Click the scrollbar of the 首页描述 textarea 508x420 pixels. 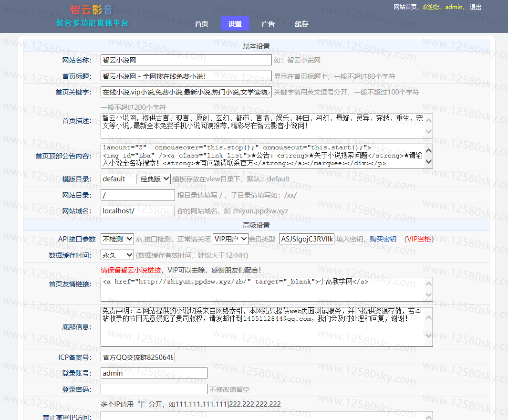coord(429,126)
